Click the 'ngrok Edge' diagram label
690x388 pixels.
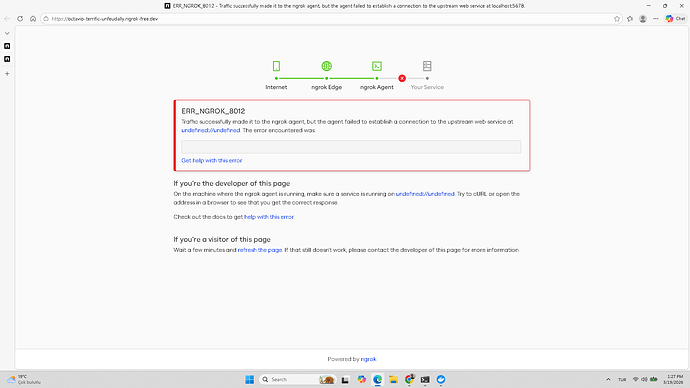[x=327, y=87]
